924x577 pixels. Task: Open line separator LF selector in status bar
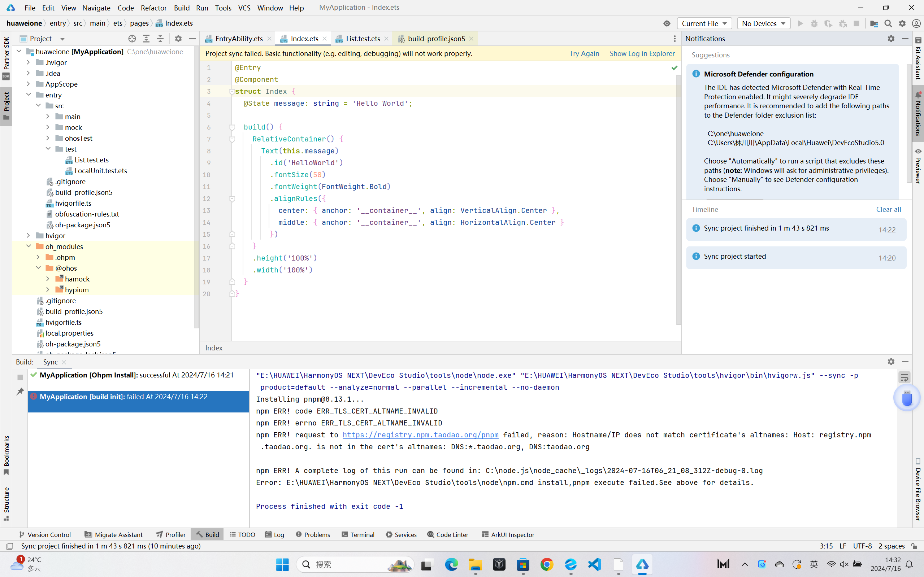(x=842, y=546)
